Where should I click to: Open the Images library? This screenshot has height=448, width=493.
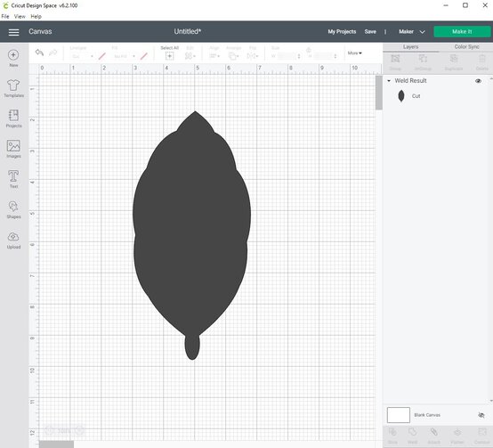(13, 149)
